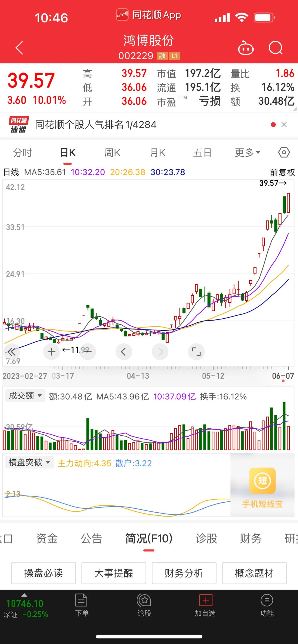Open 财务 tab
The height and width of the screenshot is (644, 298).
click(251, 538)
